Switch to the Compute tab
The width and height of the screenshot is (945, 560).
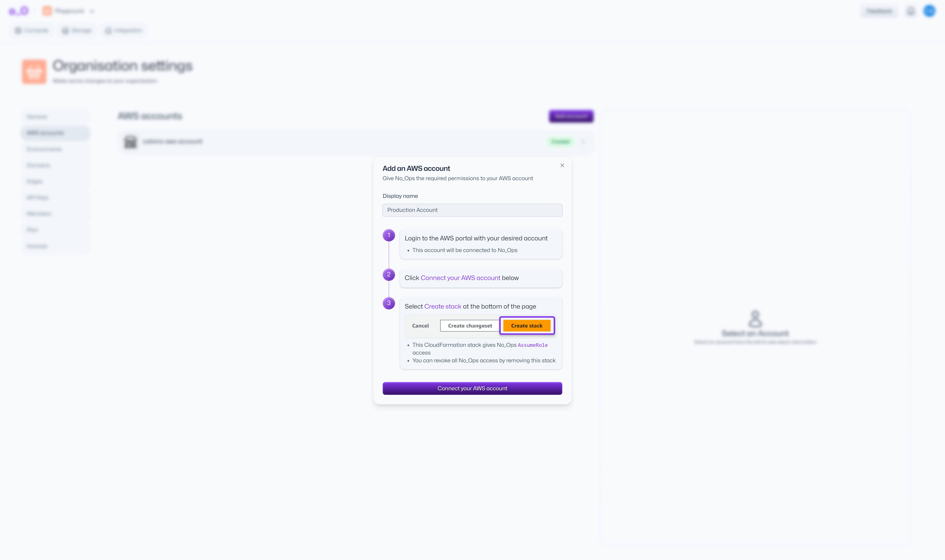32,30
